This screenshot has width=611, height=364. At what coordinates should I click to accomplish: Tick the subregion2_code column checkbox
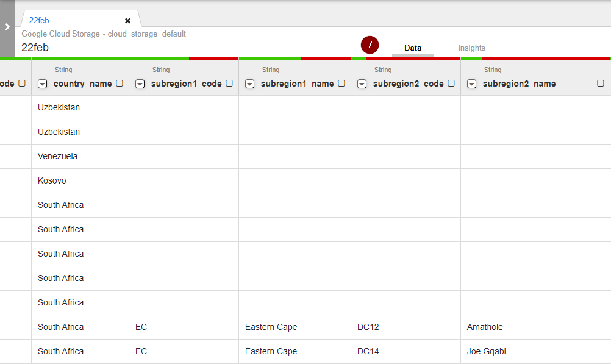tap(451, 84)
